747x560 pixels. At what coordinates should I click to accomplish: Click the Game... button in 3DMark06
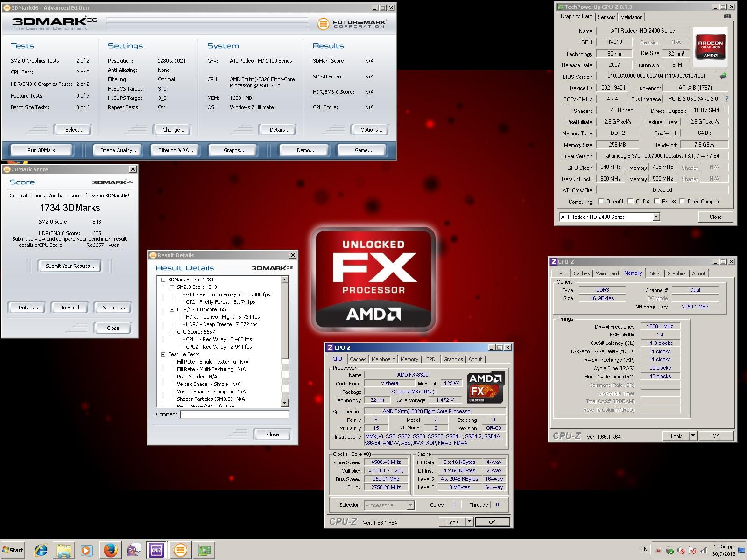(x=363, y=150)
